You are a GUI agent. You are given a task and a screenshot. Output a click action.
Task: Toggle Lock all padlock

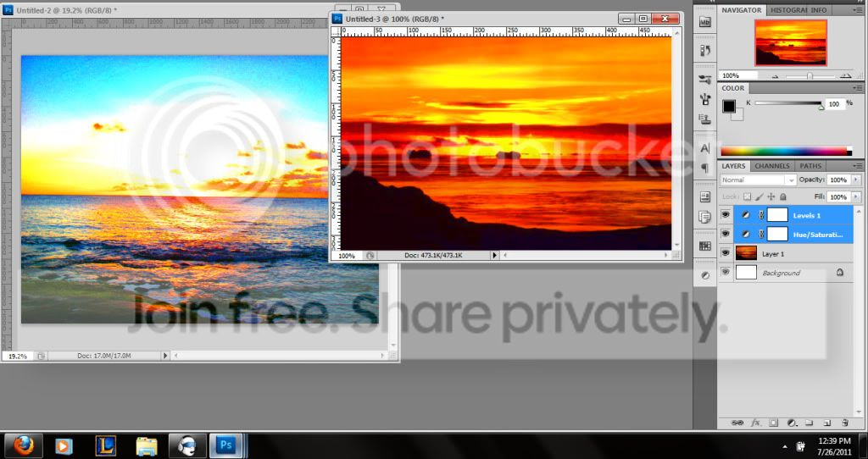[782, 196]
